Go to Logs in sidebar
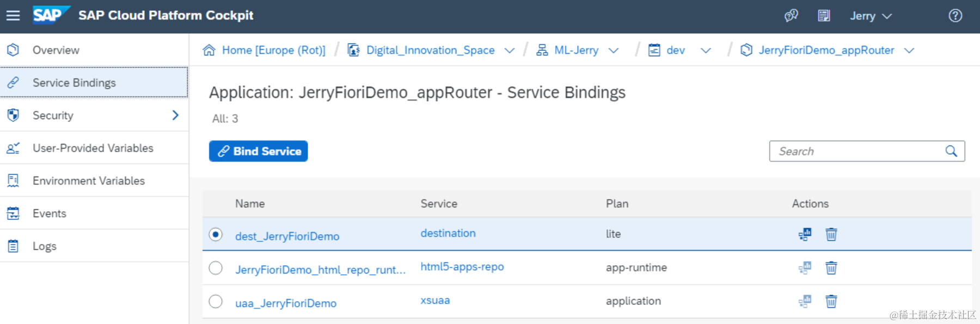Viewport: 980px width, 324px height. [45, 246]
